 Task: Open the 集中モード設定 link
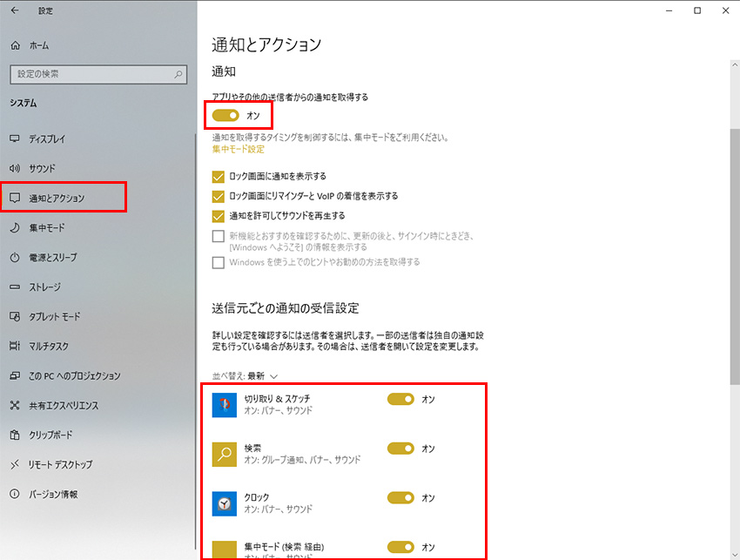[x=238, y=150]
